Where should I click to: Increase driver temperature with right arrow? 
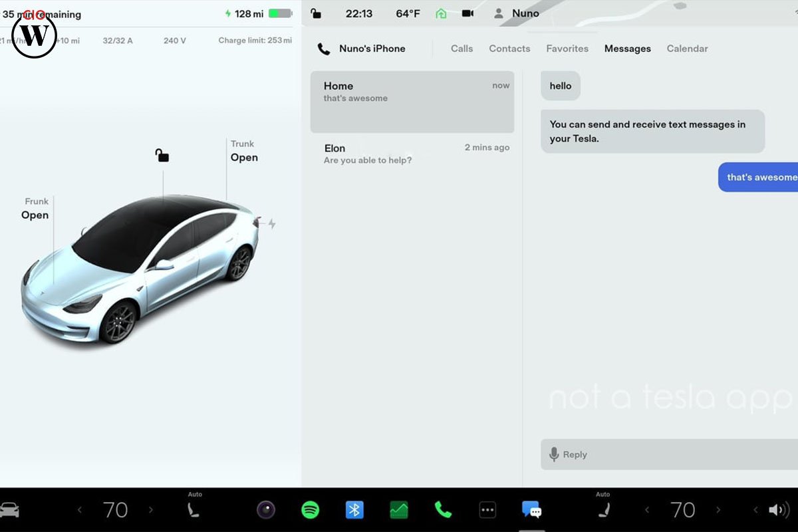(x=150, y=510)
